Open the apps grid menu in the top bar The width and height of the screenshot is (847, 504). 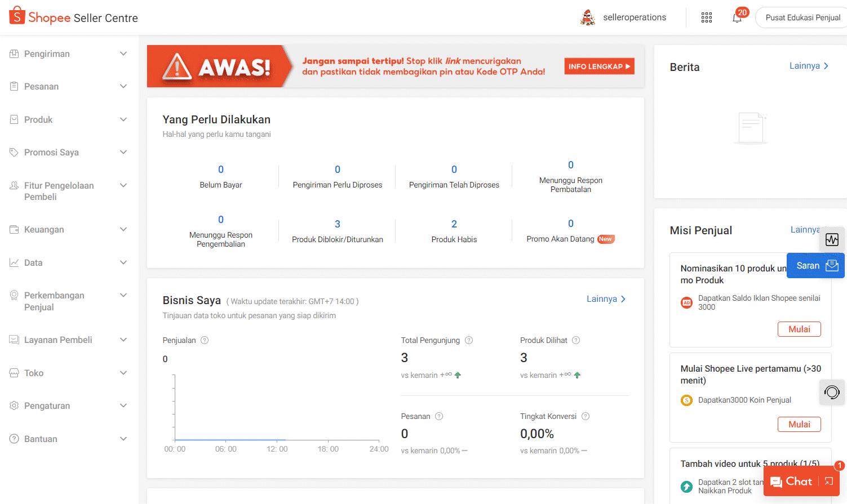706,17
